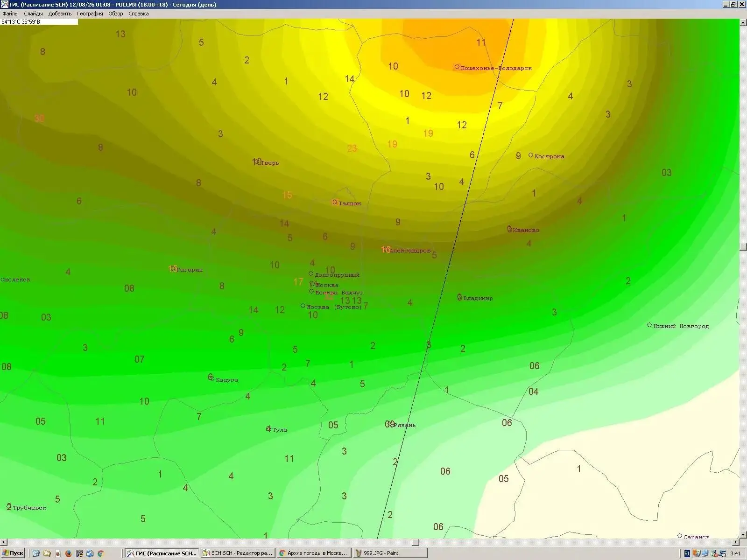Click the Иваново city label
747x560 pixels.
[526, 230]
